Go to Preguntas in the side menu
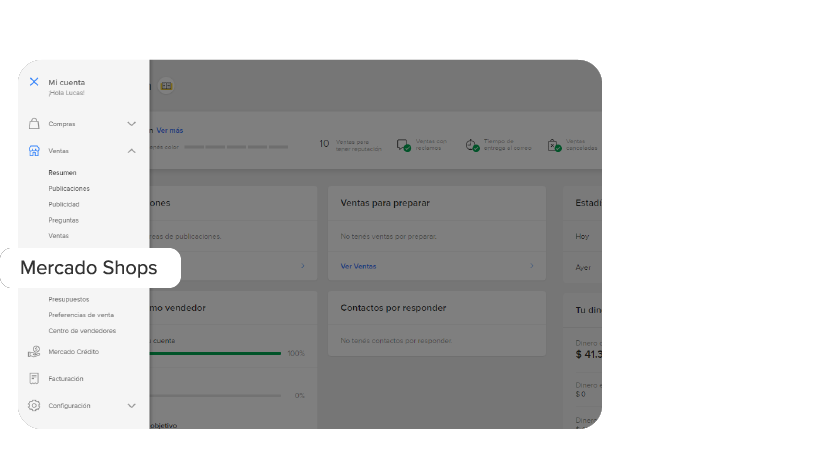This screenshot has height=450, width=818. coord(63,220)
